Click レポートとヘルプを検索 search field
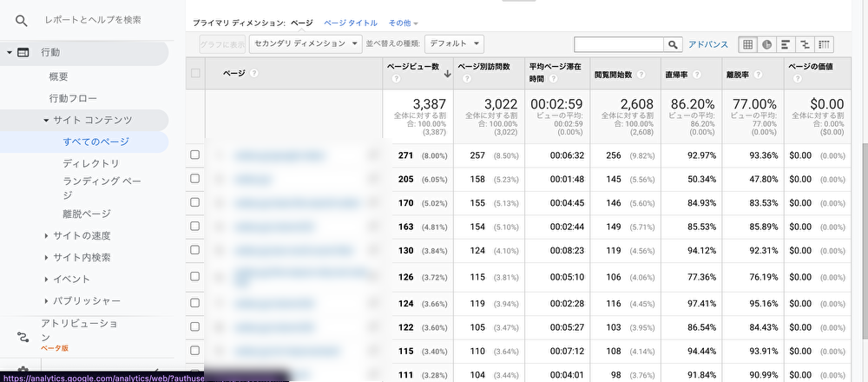 pyautogui.click(x=93, y=20)
